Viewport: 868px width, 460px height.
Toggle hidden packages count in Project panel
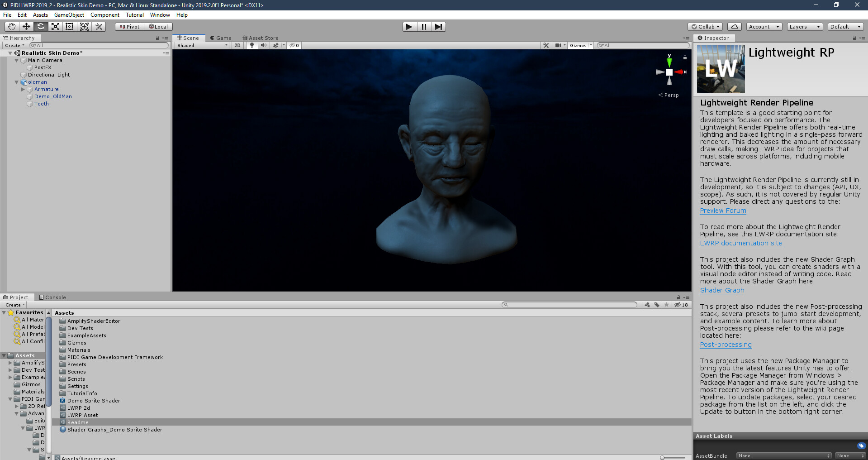tap(681, 305)
